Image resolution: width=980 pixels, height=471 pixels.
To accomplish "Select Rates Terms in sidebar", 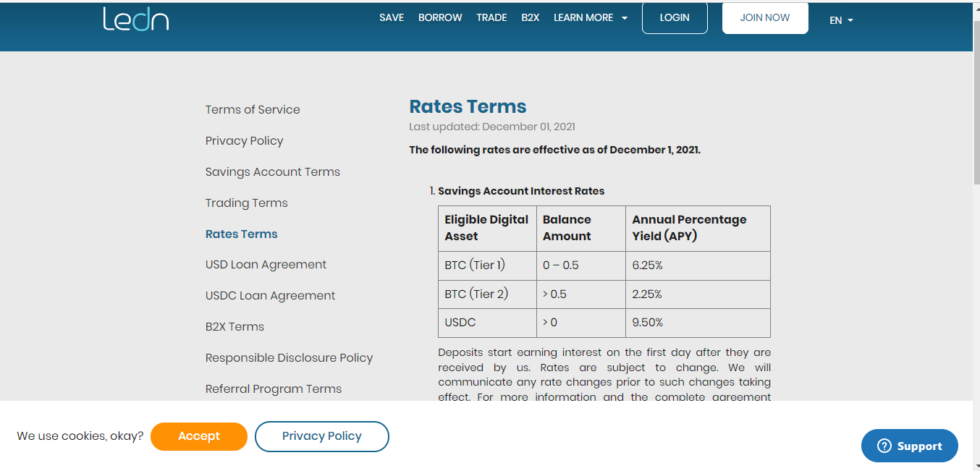I will point(242,234).
